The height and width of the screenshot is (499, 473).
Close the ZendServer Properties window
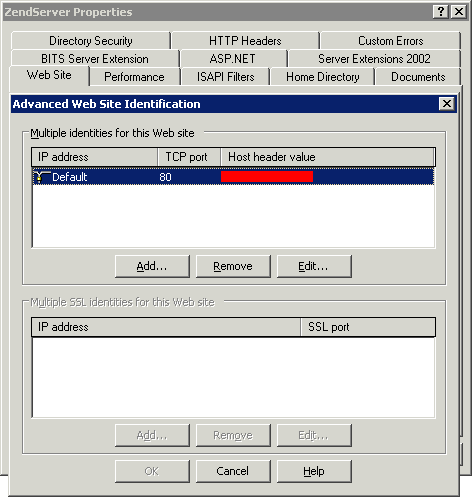[x=459, y=12]
